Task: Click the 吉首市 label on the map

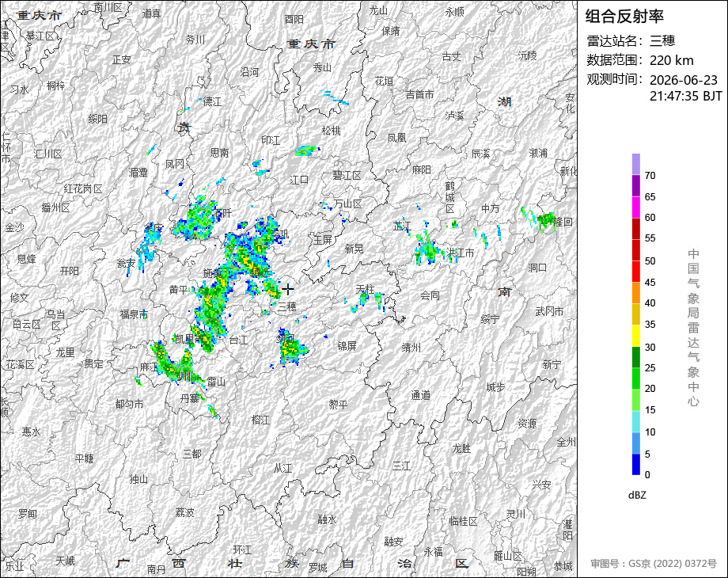Action: pos(419,95)
